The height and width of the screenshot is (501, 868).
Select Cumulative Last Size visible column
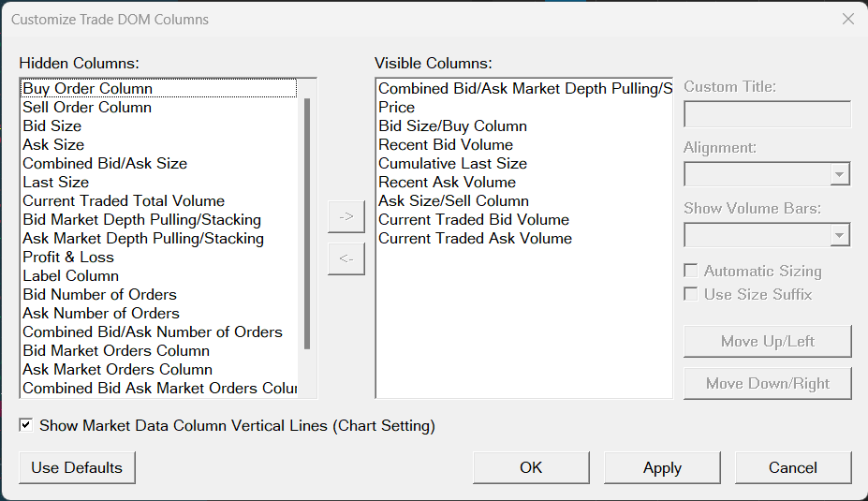point(452,163)
